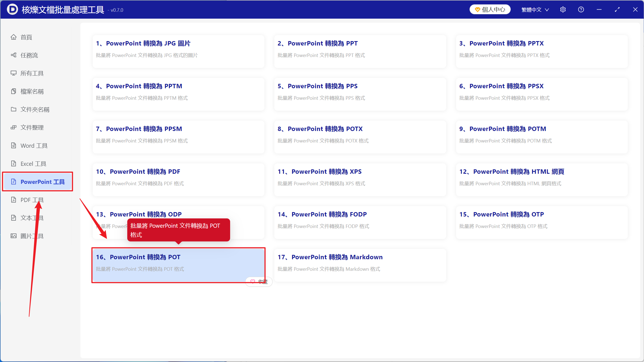Click the diamond icon in 個人中心 button
The image size is (644, 362).
[x=478, y=10]
